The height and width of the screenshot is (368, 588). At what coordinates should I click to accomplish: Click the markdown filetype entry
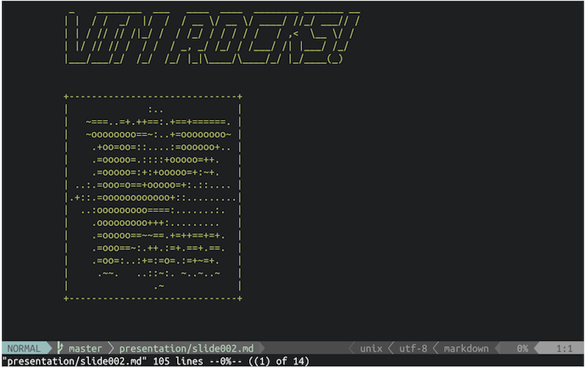coord(466,348)
